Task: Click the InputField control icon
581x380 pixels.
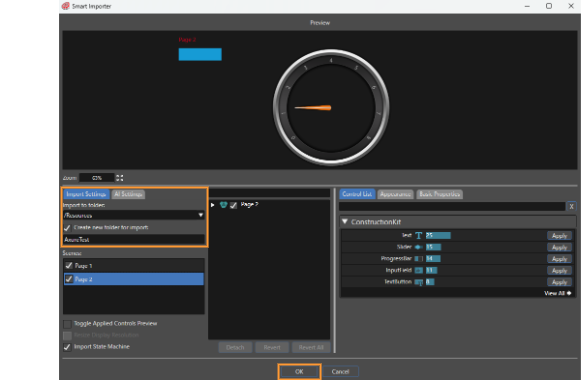Action: [x=418, y=270]
